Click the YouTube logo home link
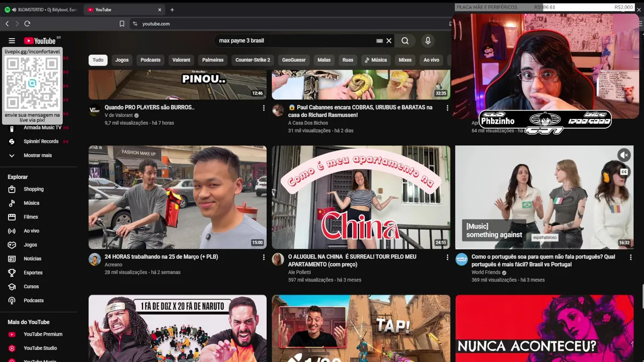Viewport: 644px width, 362px height. point(40,41)
